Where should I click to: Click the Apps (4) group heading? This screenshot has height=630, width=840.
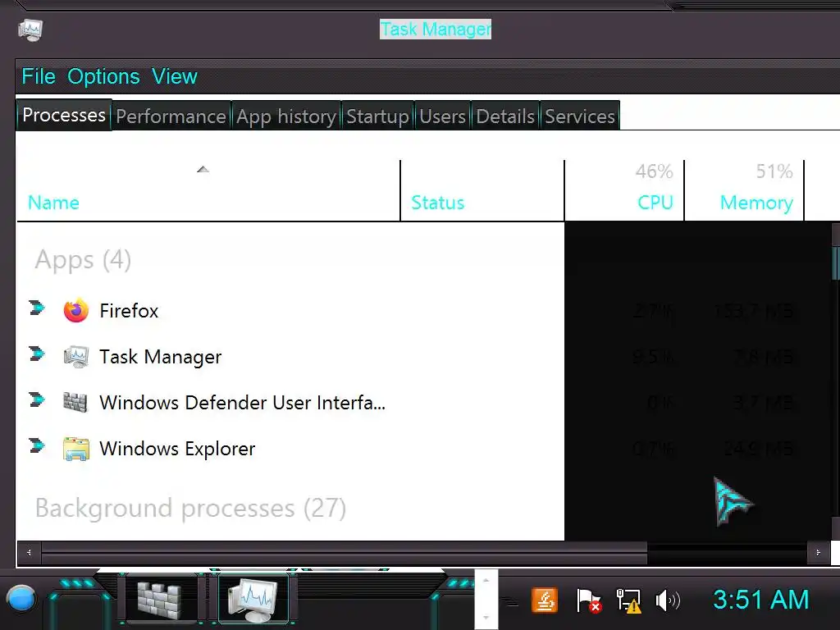(83, 260)
